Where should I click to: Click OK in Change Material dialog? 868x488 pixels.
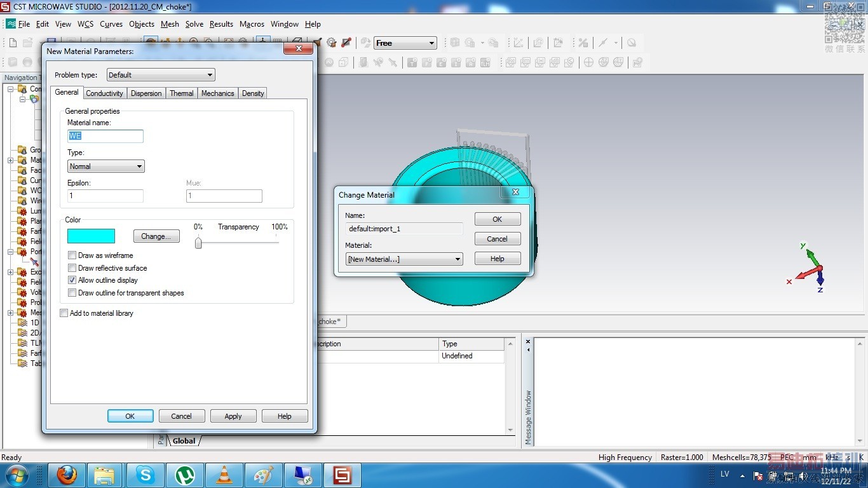(x=498, y=219)
